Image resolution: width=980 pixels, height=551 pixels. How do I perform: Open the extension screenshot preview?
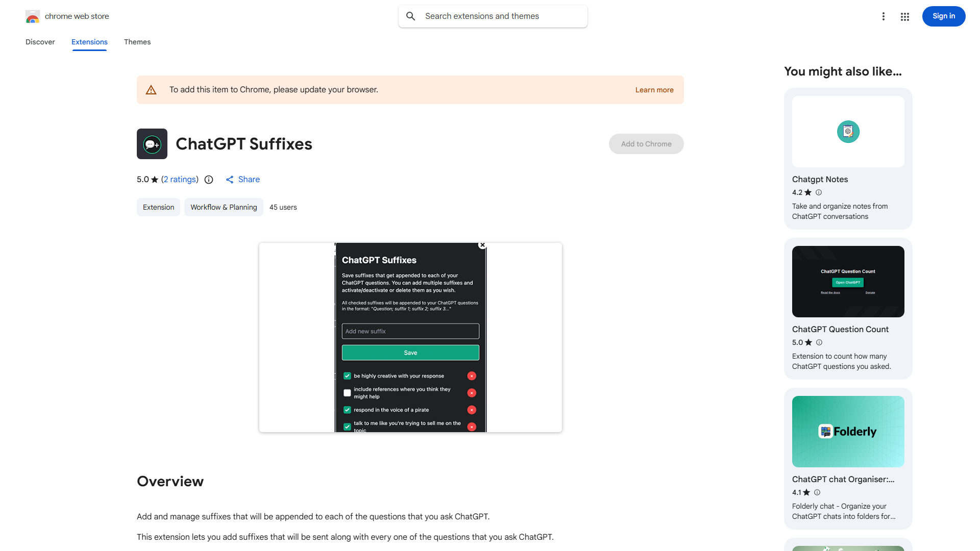point(410,337)
